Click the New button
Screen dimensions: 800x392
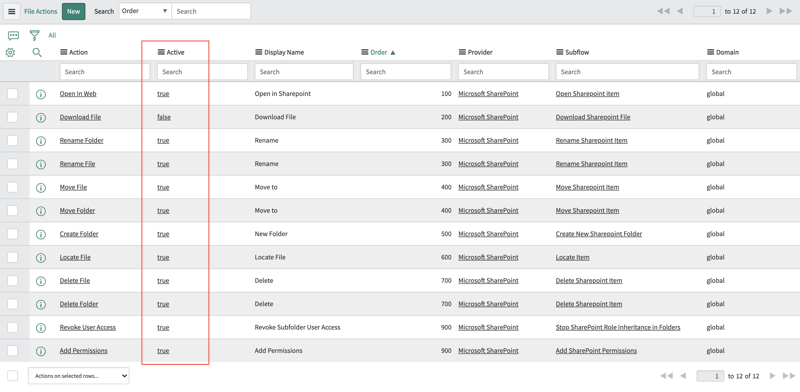tap(73, 11)
